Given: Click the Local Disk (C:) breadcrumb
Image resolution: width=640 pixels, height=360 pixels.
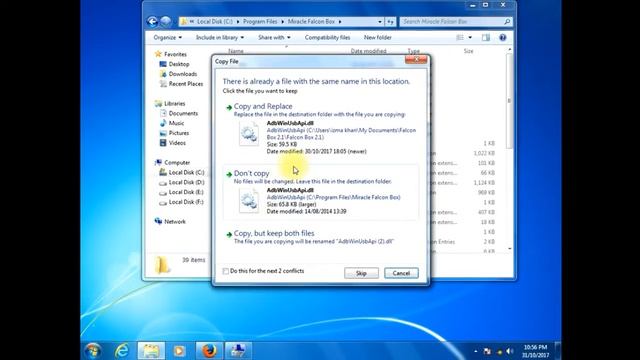Looking at the screenshot, I should coord(215,22).
